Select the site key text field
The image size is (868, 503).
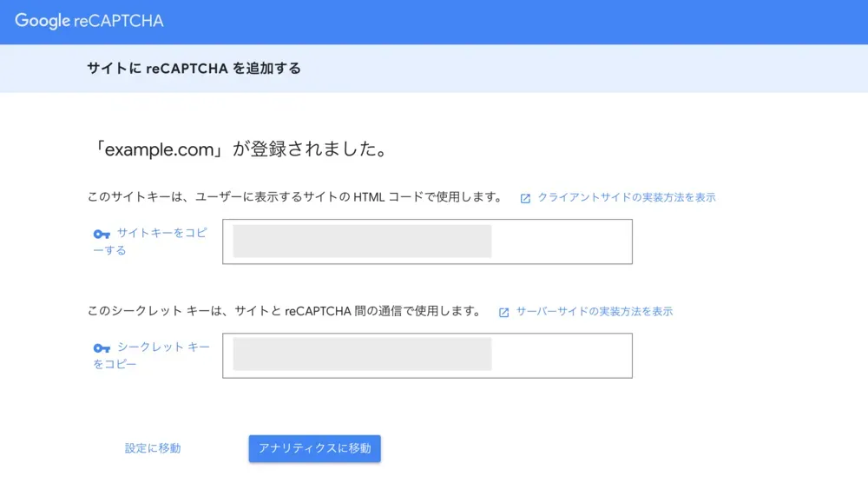tap(427, 242)
